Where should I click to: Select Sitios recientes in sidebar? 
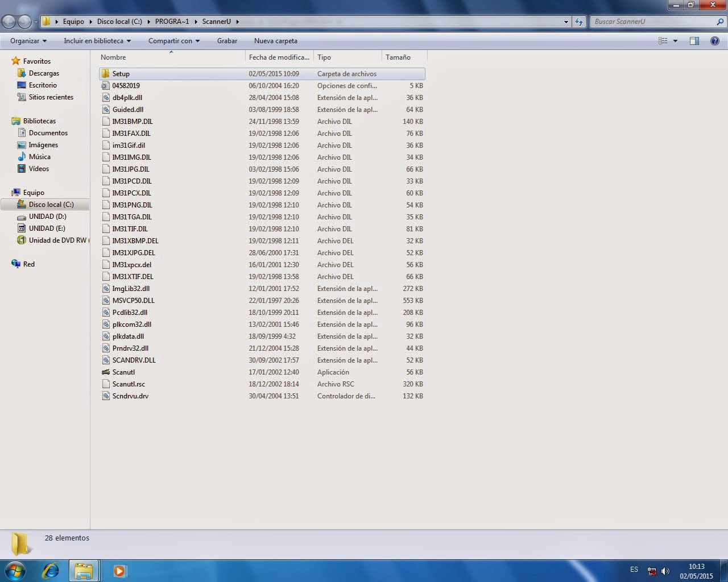point(51,97)
